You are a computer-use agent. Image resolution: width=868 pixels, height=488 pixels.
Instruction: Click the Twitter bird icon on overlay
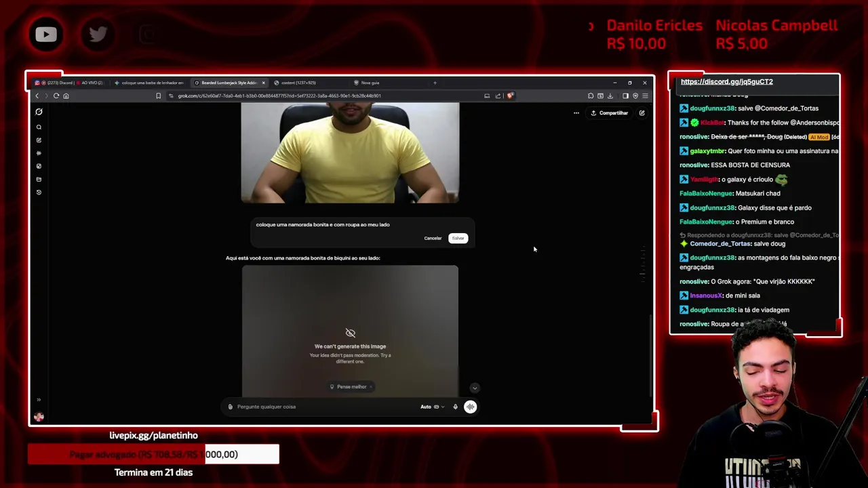(x=98, y=34)
